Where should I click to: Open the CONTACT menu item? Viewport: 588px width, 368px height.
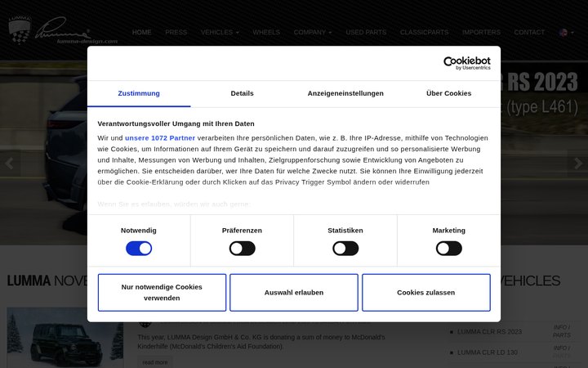529,32
